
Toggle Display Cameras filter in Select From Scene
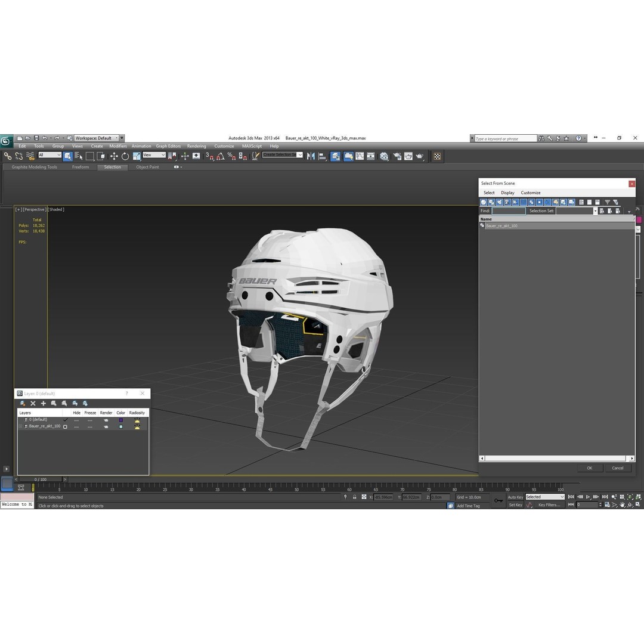[x=507, y=202]
